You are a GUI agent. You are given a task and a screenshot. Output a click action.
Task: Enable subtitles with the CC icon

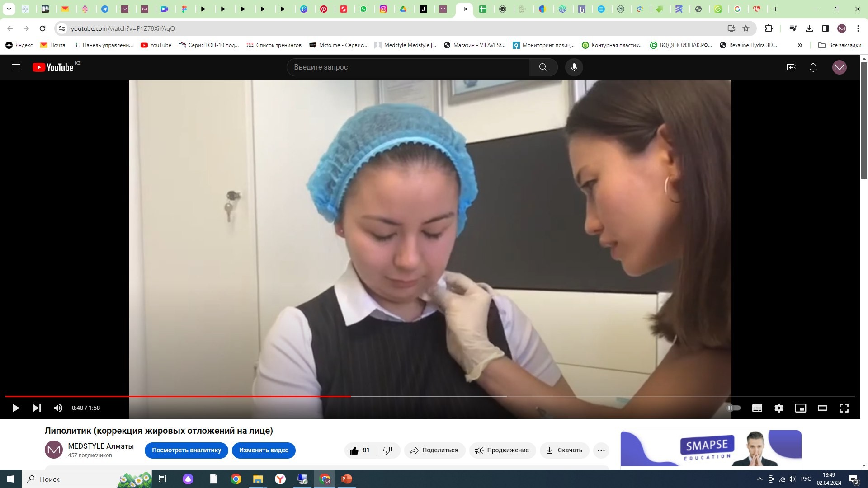click(x=757, y=408)
